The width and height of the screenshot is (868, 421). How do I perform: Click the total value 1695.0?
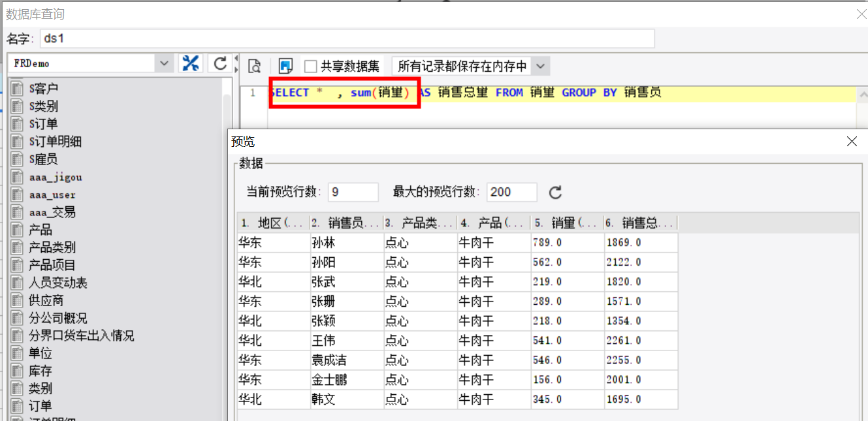click(641, 399)
